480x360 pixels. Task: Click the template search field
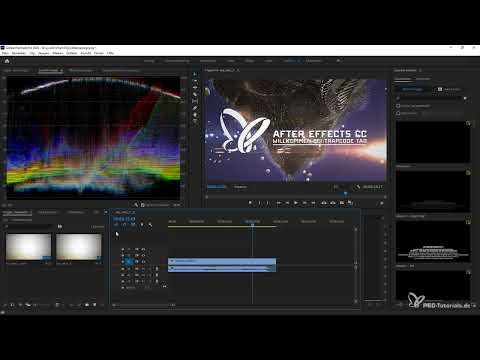tap(430, 98)
